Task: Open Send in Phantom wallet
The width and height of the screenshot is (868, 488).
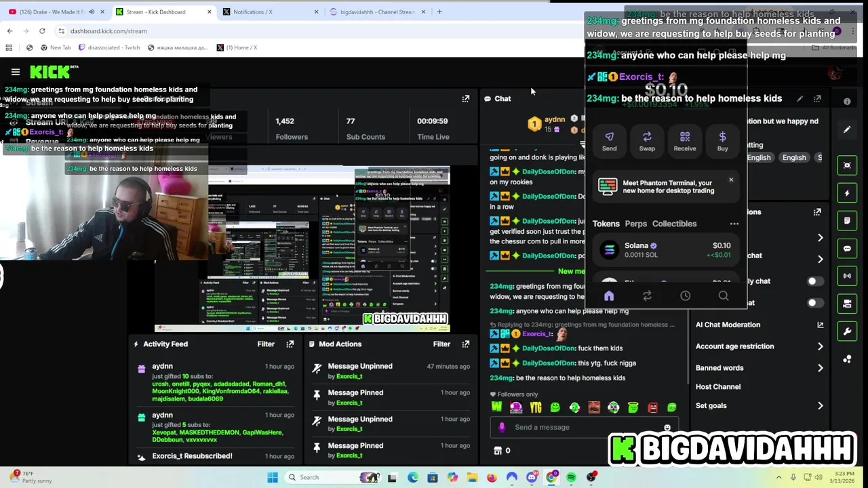Action: tap(609, 142)
